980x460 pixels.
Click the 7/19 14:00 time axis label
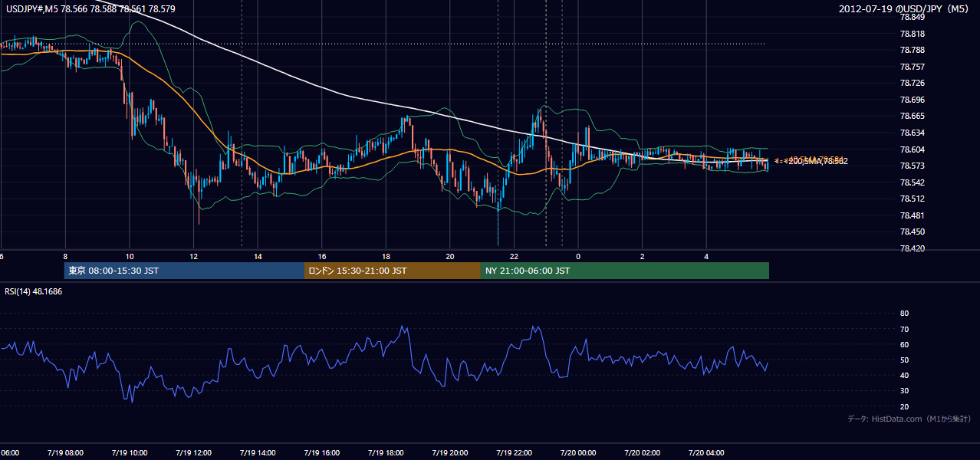(258, 452)
